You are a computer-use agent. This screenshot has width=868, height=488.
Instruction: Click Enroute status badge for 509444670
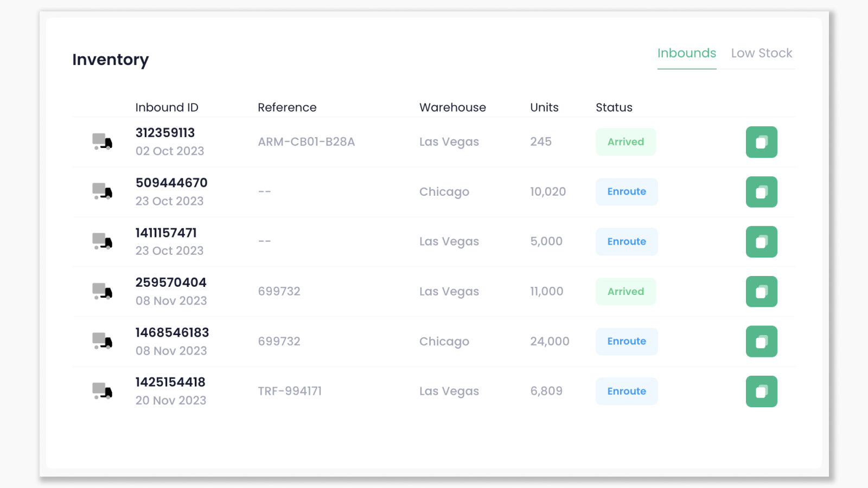pos(627,192)
